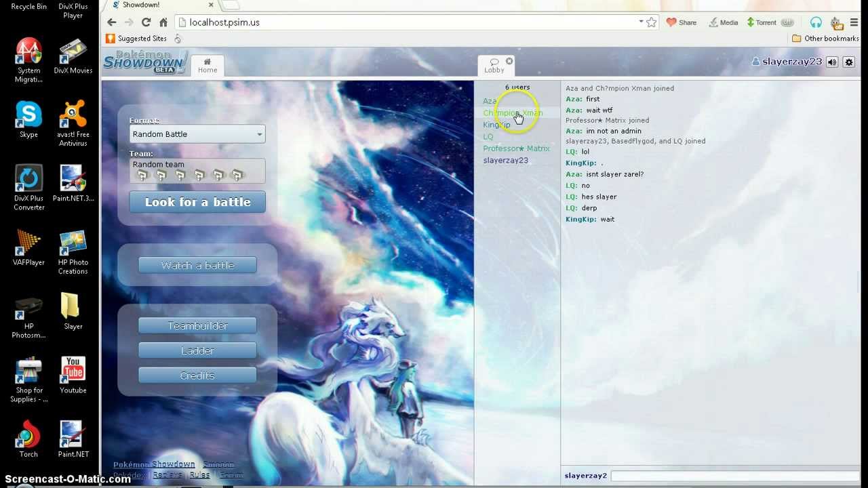This screenshot has width=868, height=488.
Task: Open Paint.NET desktop icon
Action: point(73,440)
